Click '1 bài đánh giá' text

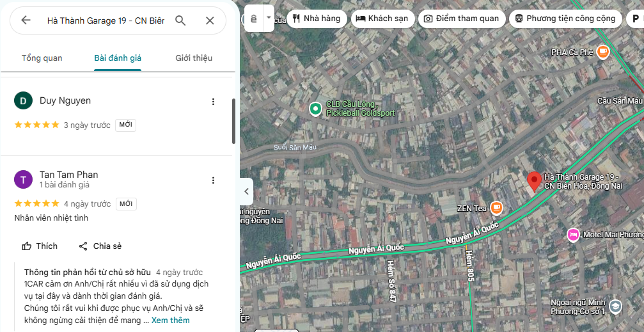[x=65, y=185]
